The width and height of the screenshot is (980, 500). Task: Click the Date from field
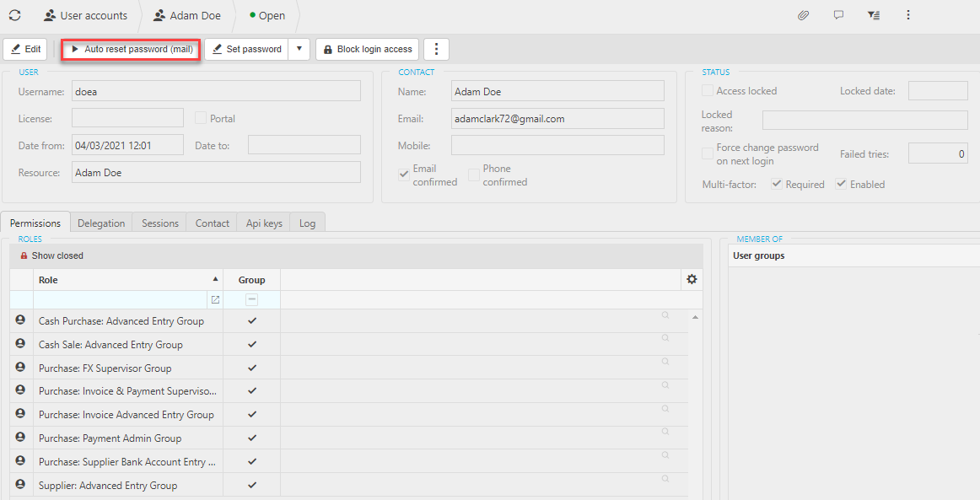(x=127, y=145)
